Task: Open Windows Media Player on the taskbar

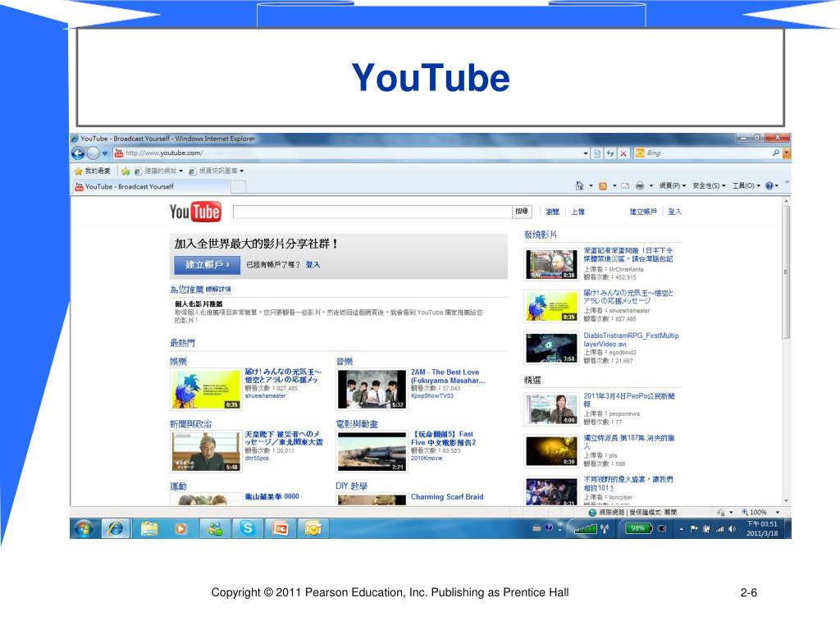Action: 181,529
